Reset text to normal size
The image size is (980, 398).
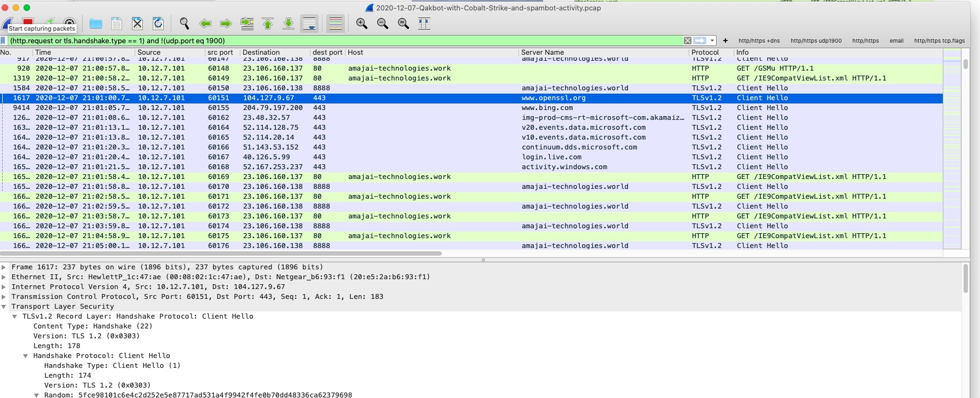click(x=403, y=24)
